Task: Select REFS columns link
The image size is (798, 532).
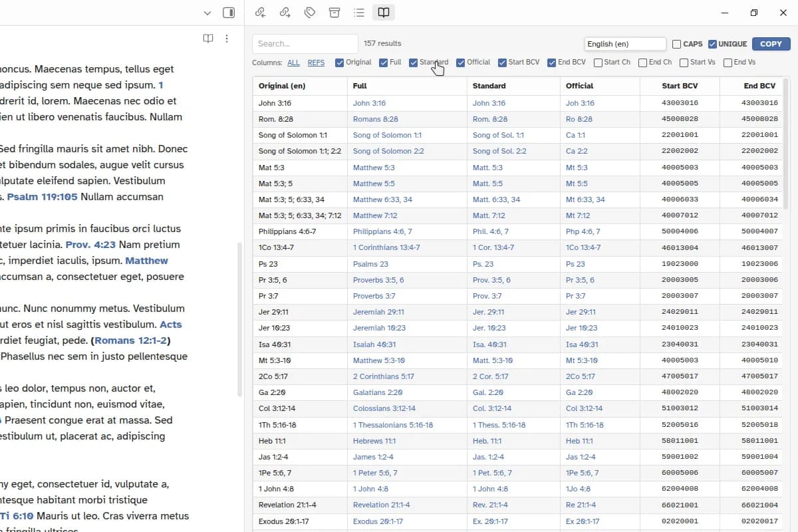Action: click(x=316, y=63)
